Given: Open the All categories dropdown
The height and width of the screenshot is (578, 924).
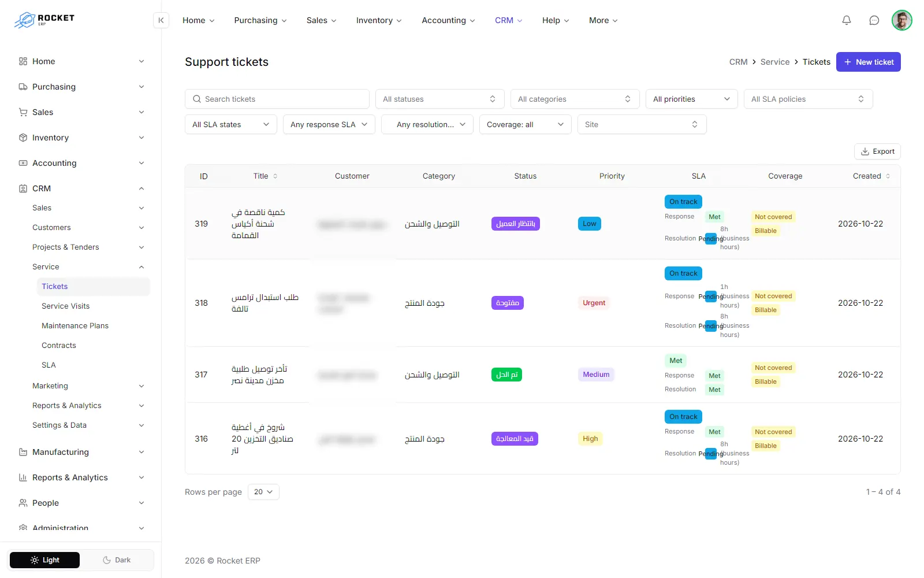Looking at the screenshot, I should pyautogui.click(x=575, y=99).
